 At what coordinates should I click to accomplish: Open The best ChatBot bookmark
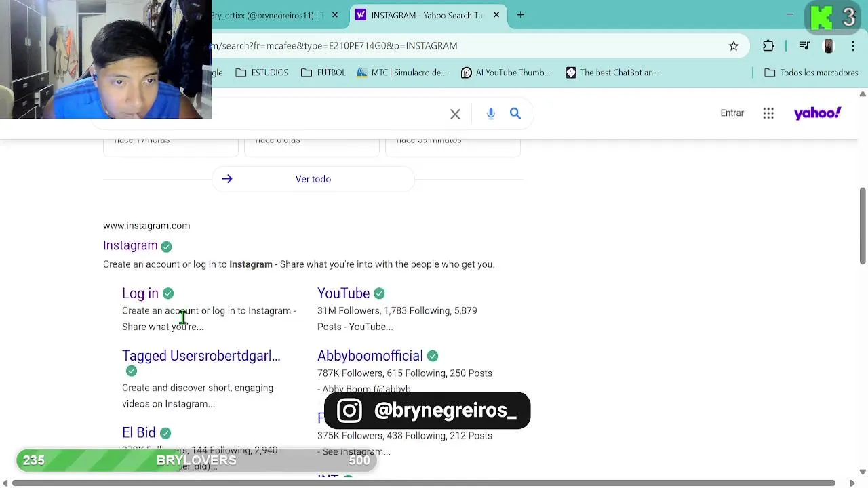click(612, 73)
